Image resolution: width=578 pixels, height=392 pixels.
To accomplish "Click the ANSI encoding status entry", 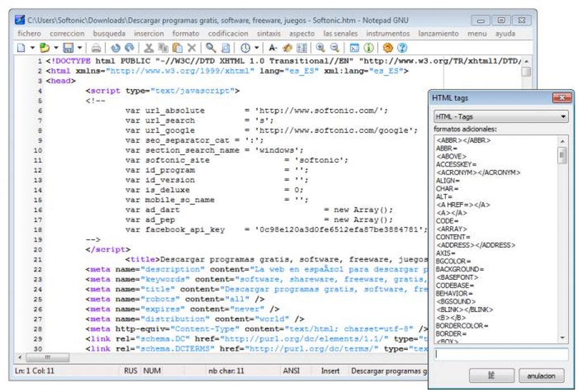I will pos(291,371).
